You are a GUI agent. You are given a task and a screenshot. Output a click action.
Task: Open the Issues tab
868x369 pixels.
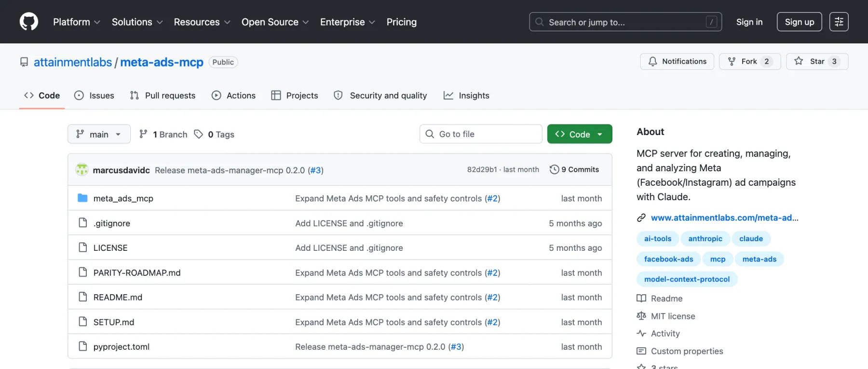(x=94, y=96)
